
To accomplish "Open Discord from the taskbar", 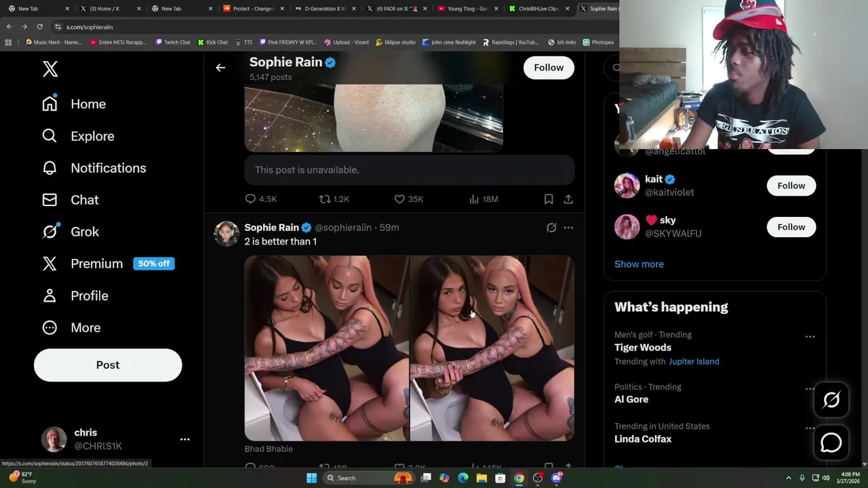I will pos(557,478).
